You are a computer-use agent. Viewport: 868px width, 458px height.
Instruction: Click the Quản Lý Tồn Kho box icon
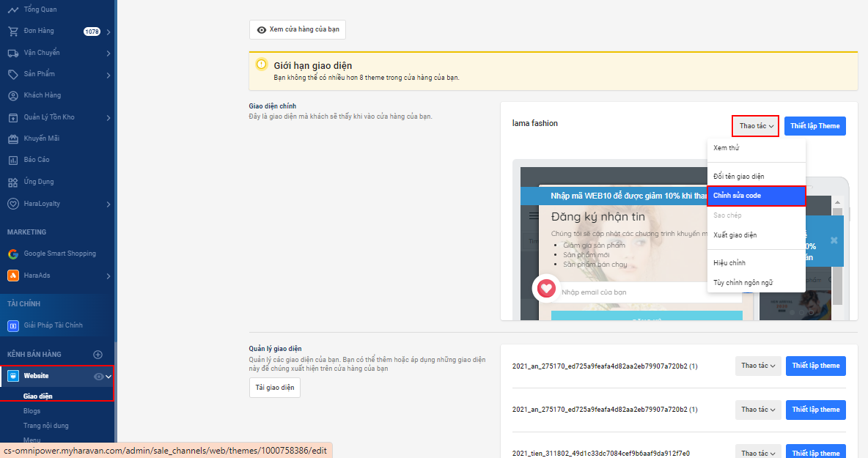[x=12, y=117]
